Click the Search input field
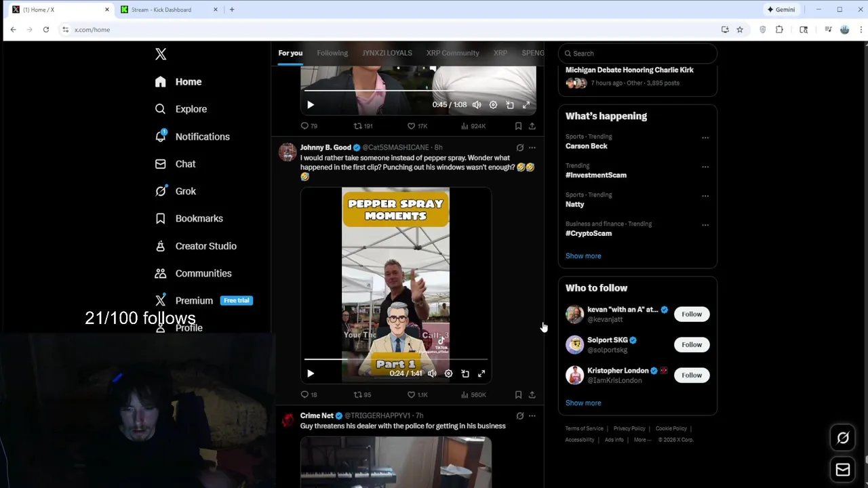 (637, 54)
